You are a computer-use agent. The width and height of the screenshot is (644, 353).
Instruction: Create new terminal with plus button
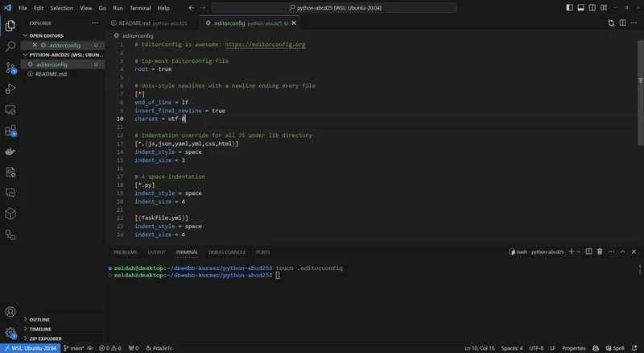pos(572,251)
